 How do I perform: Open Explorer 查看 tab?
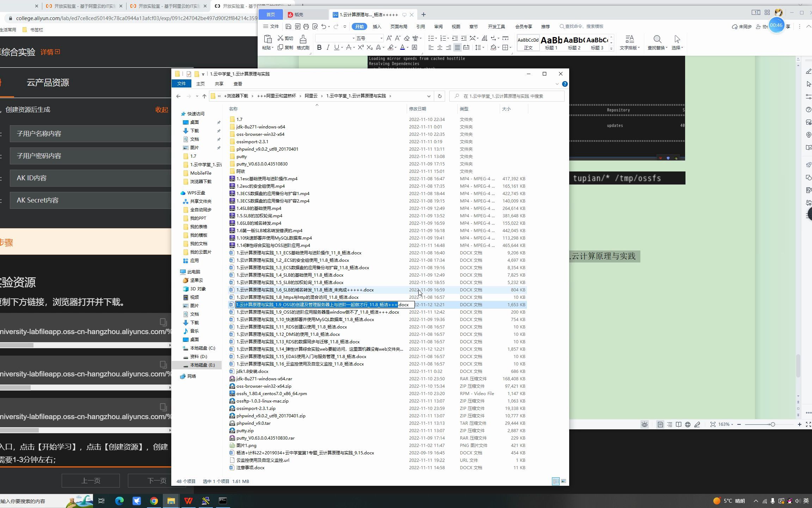(x=238, y=84)
